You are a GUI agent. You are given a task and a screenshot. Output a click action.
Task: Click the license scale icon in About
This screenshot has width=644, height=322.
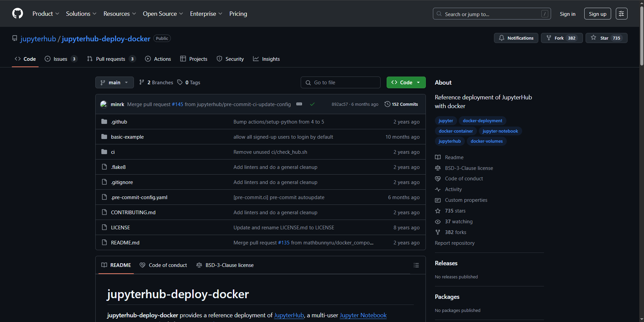(x=438, y=168)
